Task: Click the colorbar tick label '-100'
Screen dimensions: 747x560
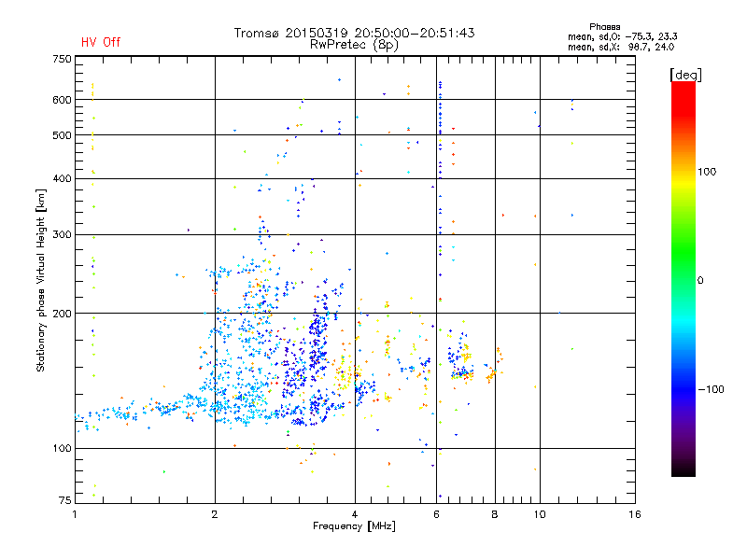Action: pyautogui.click(x=711, y=389)
